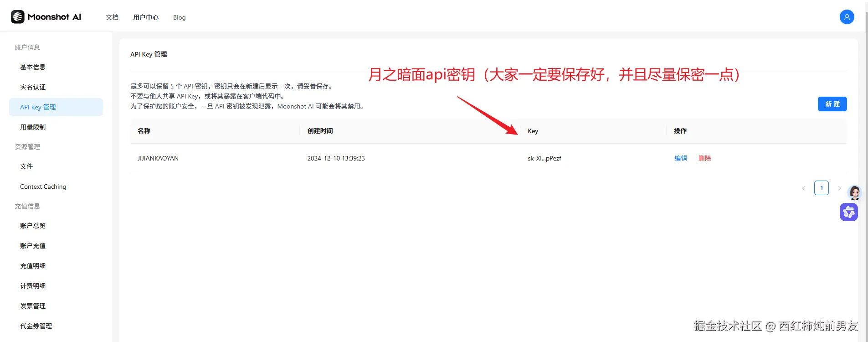Click the creation time 2024-12-10 13:39:23

[336, 158]
